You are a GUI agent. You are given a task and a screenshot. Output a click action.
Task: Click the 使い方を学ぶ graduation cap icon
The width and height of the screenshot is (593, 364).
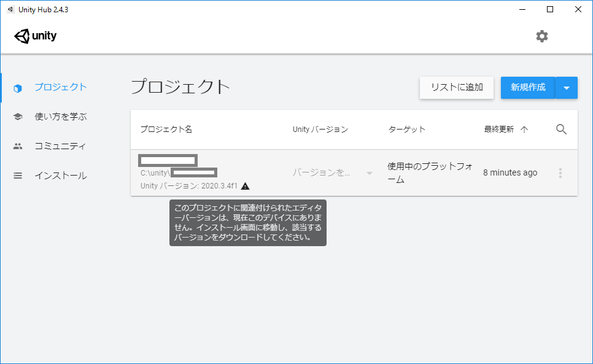18,117
